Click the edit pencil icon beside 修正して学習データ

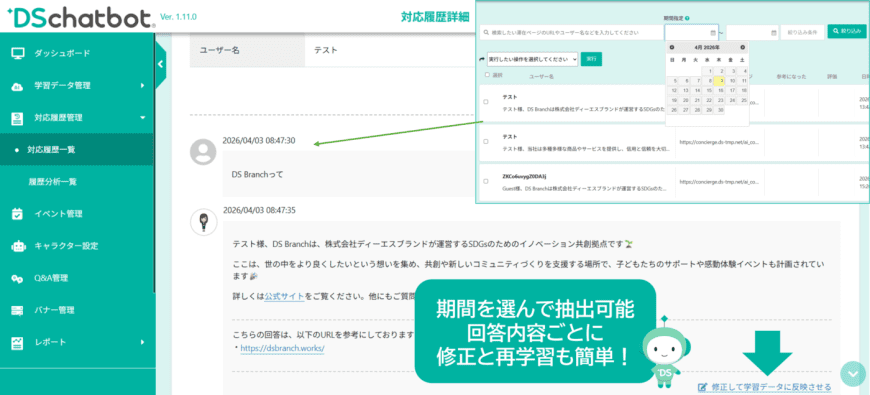click(702, 387)
